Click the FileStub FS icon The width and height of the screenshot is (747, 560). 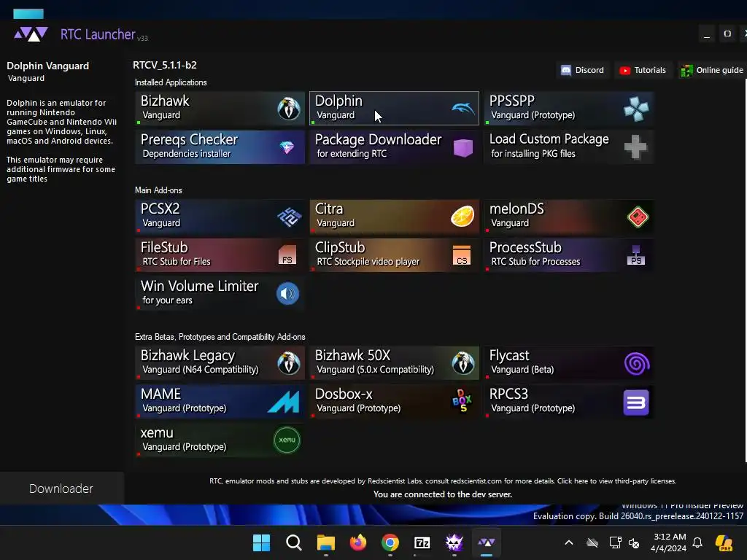tap(287, 254)
